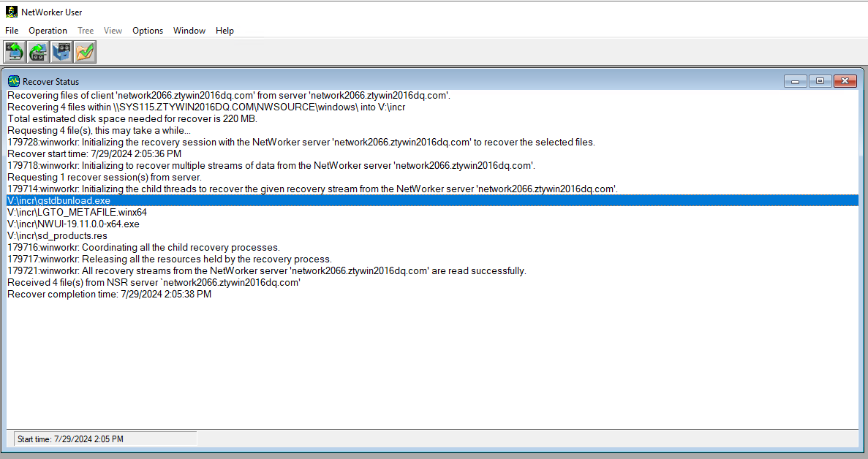868x459 pixels.
Task: Click the NetWorker User app icon
Action: (11, 12)
